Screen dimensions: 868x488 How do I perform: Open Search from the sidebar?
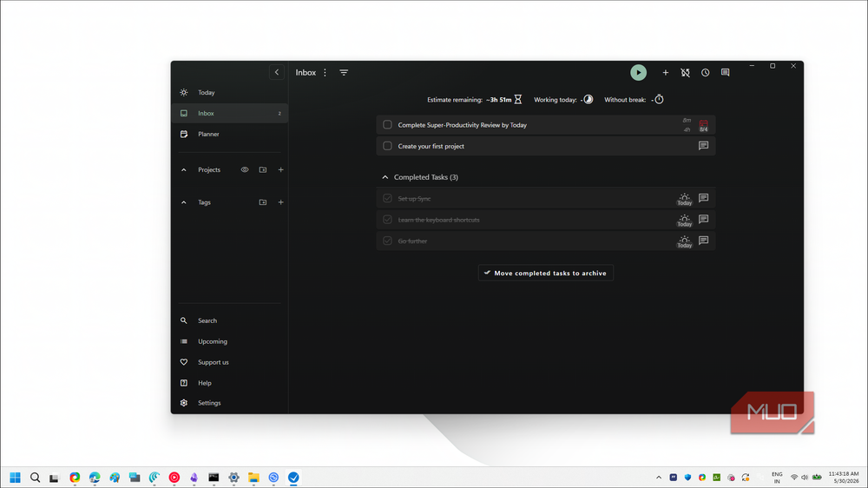point(230,320)
